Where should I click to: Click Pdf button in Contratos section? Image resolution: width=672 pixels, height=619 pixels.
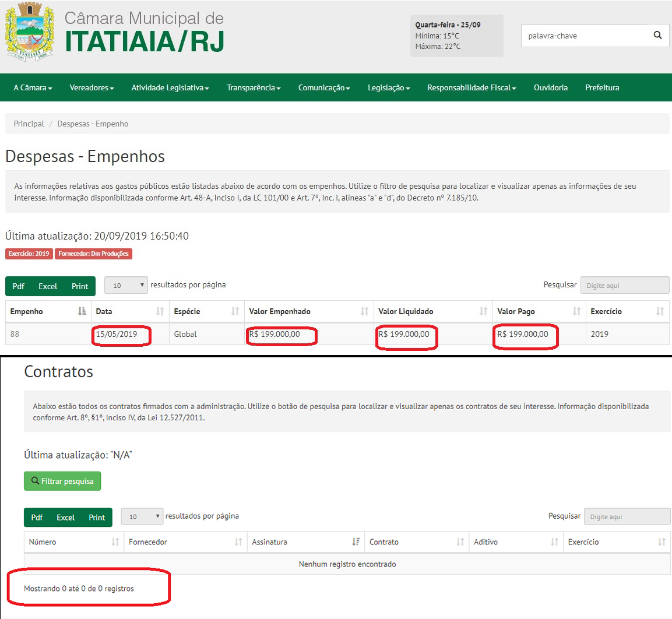(37, 518)
